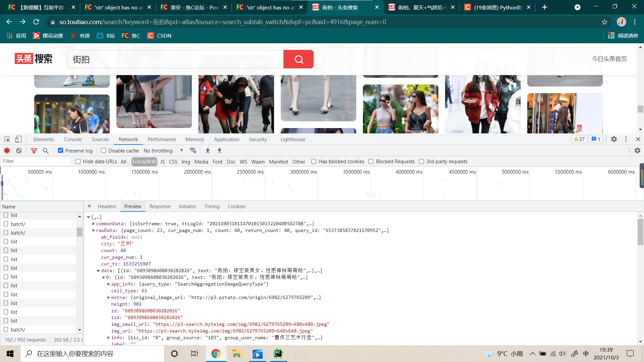Viewport: 644px width, 362px height.
Task: Open the 今日头条首页 link
Action: click(x=609, y=59)
